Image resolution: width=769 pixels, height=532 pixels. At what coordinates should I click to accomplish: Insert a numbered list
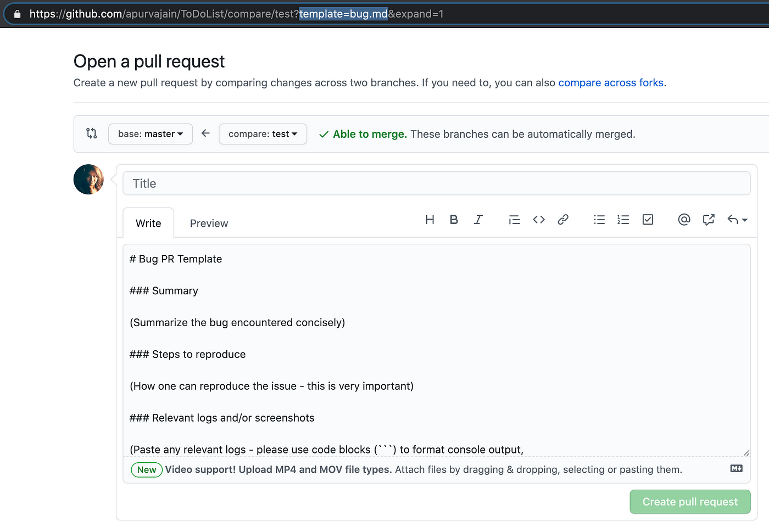tap(623, 220)
